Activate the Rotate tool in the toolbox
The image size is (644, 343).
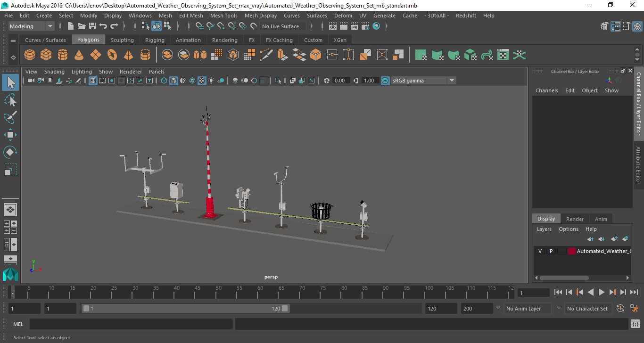coord(10,152)
